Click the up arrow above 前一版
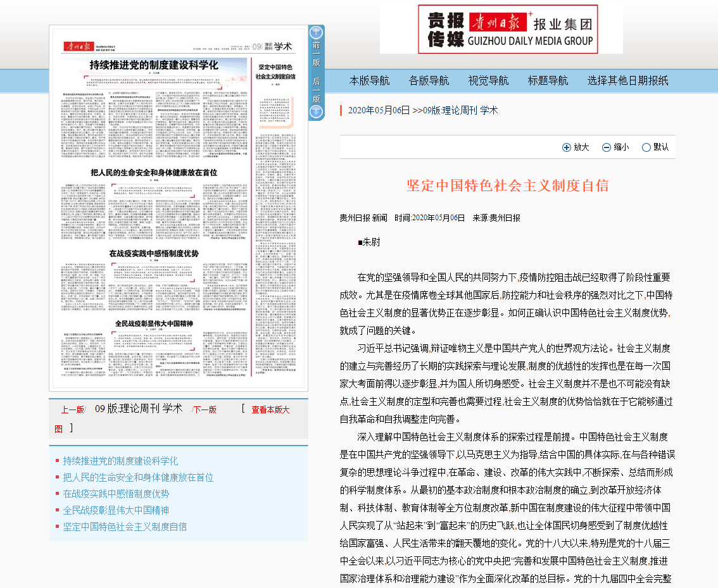 316,32
